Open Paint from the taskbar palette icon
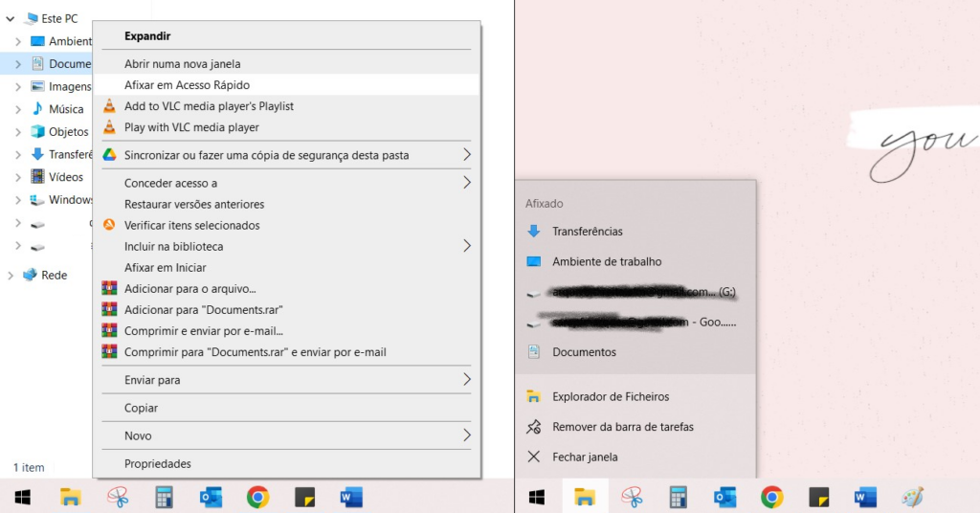Viewport: 980px width, 513px height. coord(912,497)
